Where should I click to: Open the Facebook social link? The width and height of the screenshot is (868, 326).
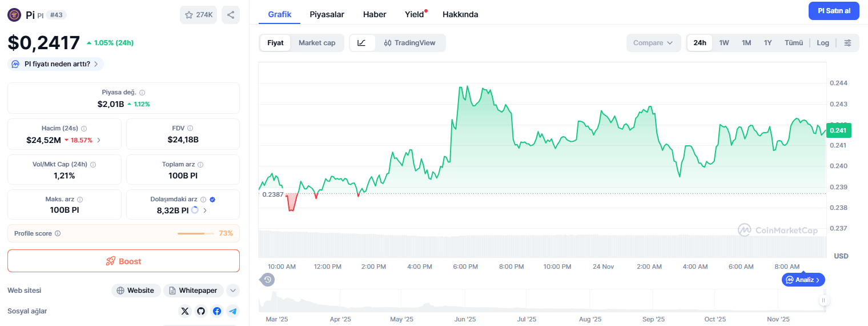[x=216, y=311]
